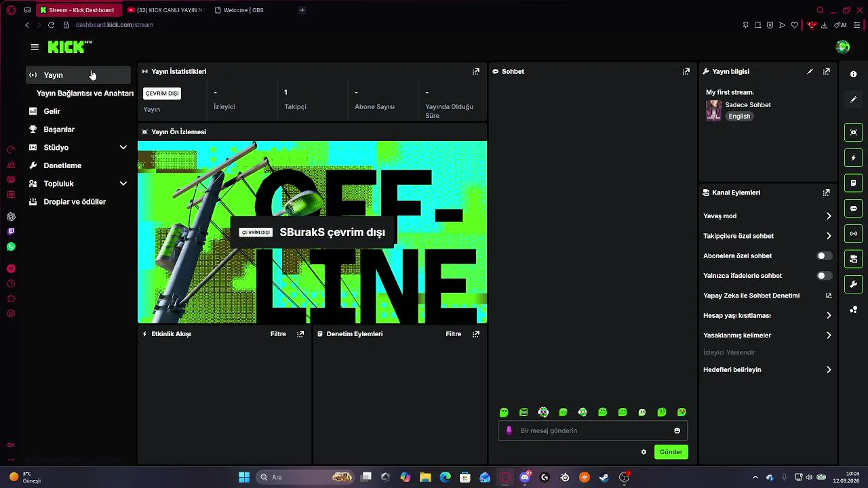Pop out the Yayın İstatistikleri panel
The width and height of the screenshot is (868, 488).
pyautogui.click(x=476, y=71)
